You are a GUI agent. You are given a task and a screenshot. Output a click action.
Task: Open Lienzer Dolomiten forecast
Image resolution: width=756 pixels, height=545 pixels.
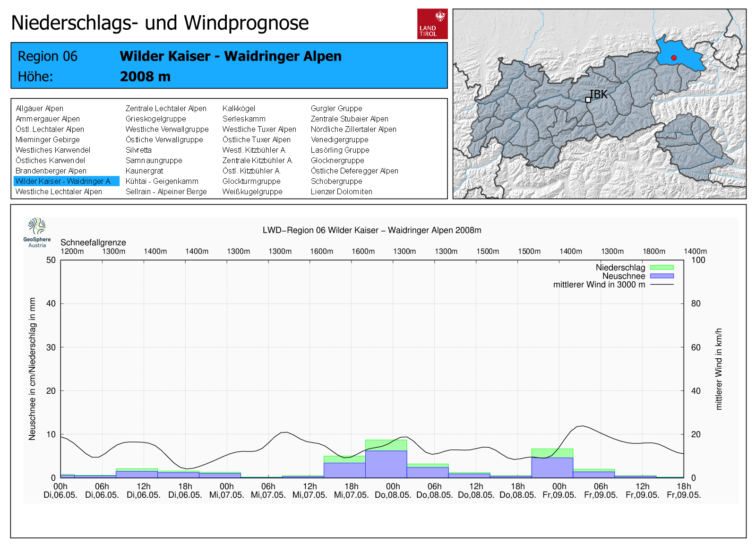(x=341, y=192)
